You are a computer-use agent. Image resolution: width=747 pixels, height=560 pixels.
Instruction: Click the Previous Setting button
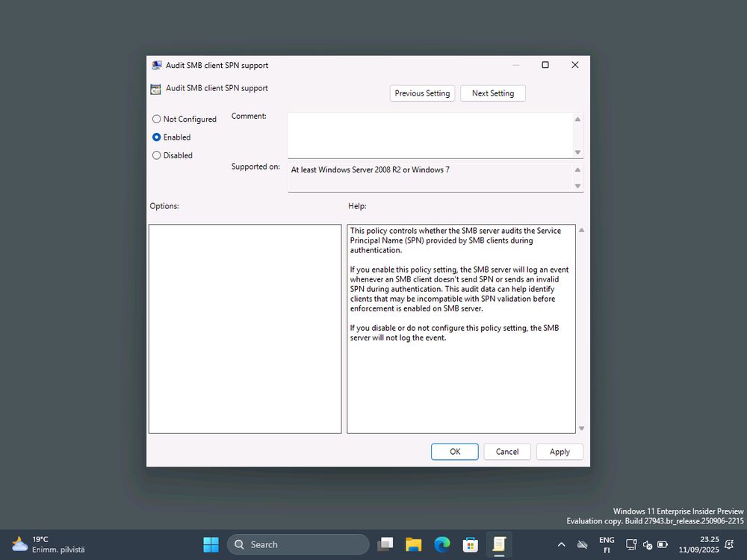click(422, 93)
